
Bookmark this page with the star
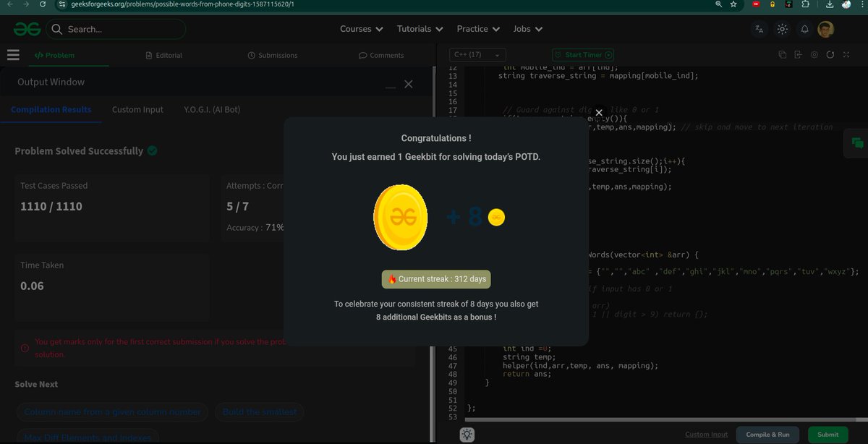[x=733, y=4]
